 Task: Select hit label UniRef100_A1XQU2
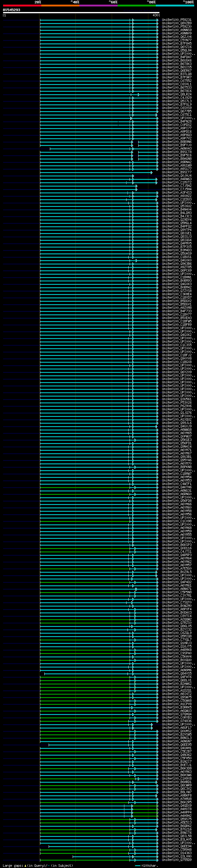pos(177,419)
